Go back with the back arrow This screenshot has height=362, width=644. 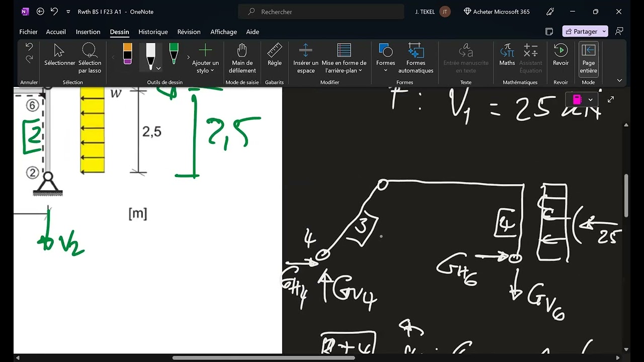tap(41, 12)
